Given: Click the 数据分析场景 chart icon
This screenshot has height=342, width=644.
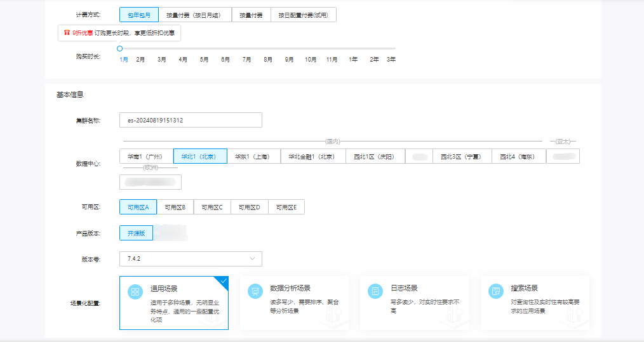Looking at the screenshot, I should tap(255, 291).
